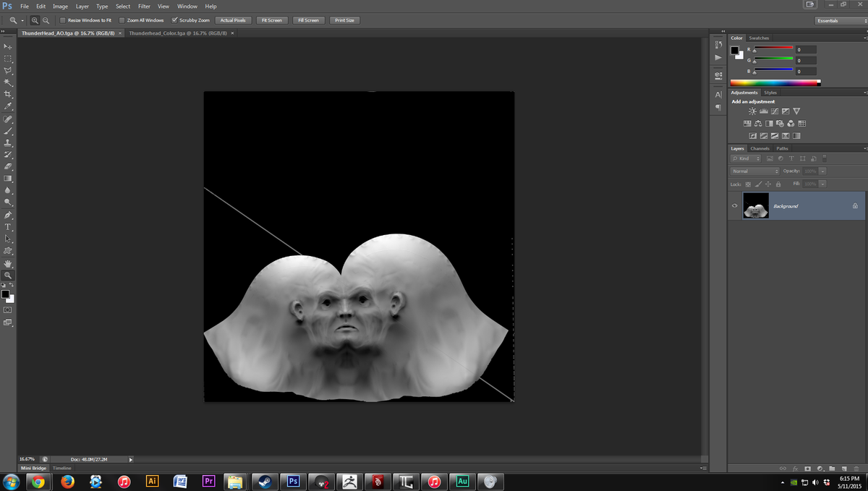Click the Actual Pixels button
The image size is (868, 491).
(x=232, y=20)
